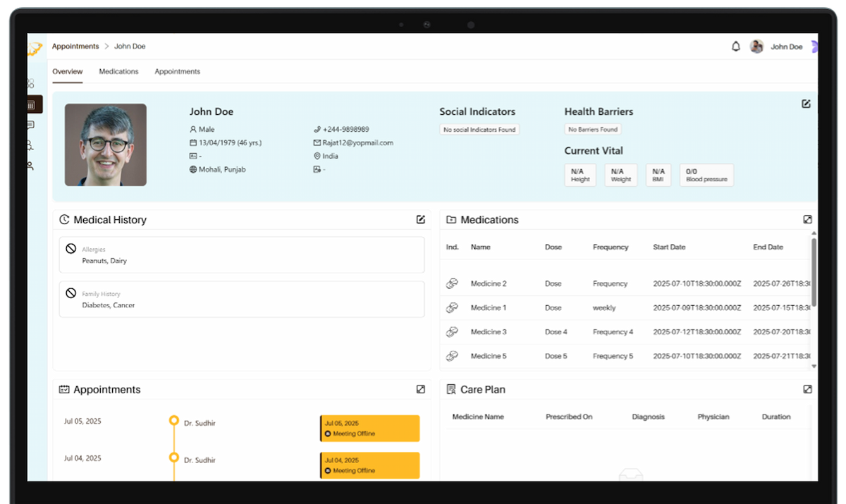The width and height of the screenshot is (846, 504).
Task: Click the pill icon for Medicine 1
Action: pos(452,308)
